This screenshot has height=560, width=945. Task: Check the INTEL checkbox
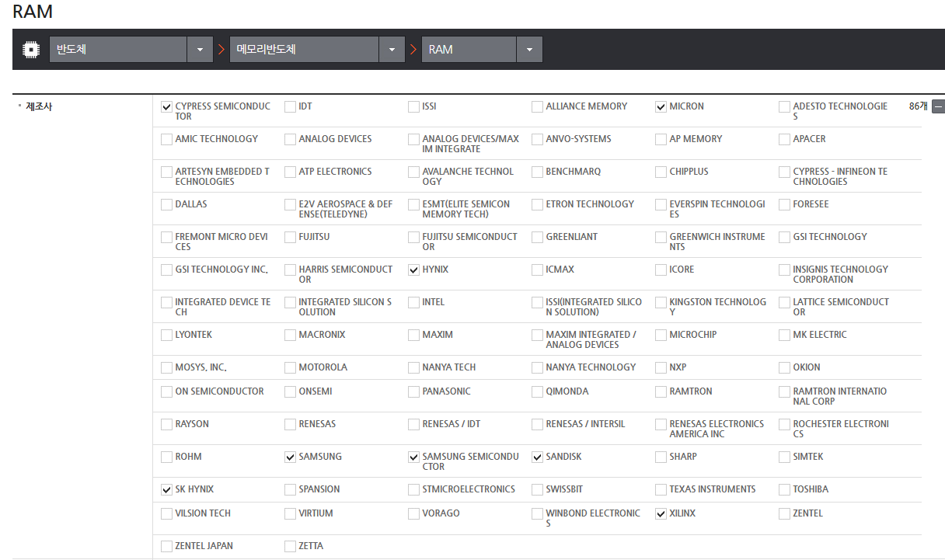click(413, 302)
